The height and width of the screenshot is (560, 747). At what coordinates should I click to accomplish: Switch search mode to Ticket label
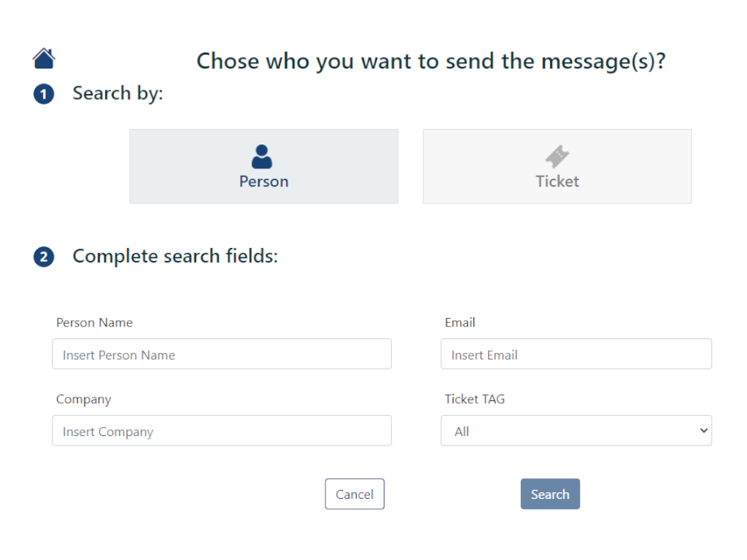point(557,182)
